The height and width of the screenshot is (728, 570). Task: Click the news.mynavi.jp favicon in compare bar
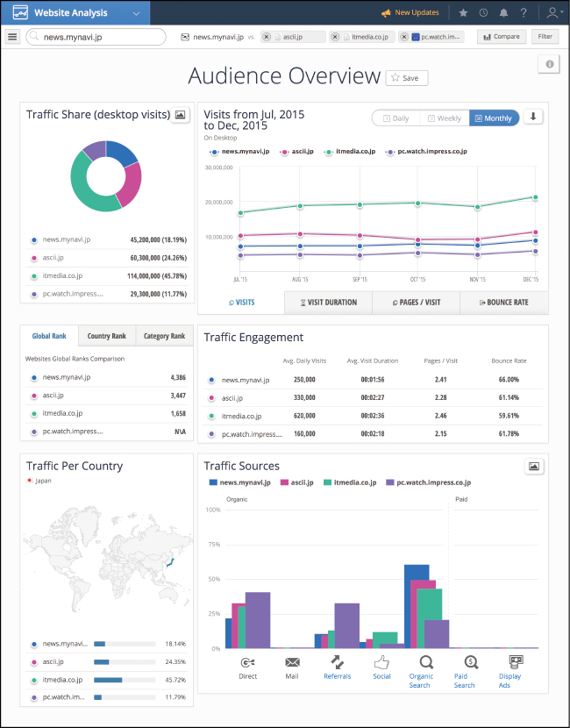185,37
